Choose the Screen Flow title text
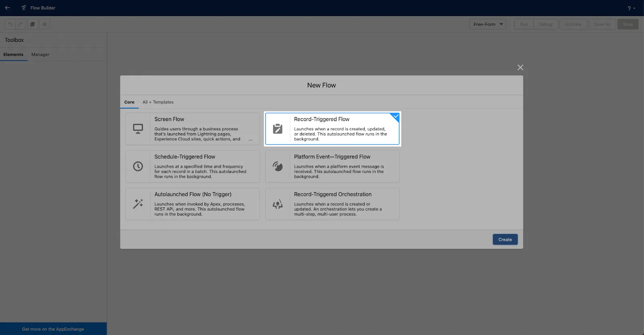644x335 pixels. [169, 119]
